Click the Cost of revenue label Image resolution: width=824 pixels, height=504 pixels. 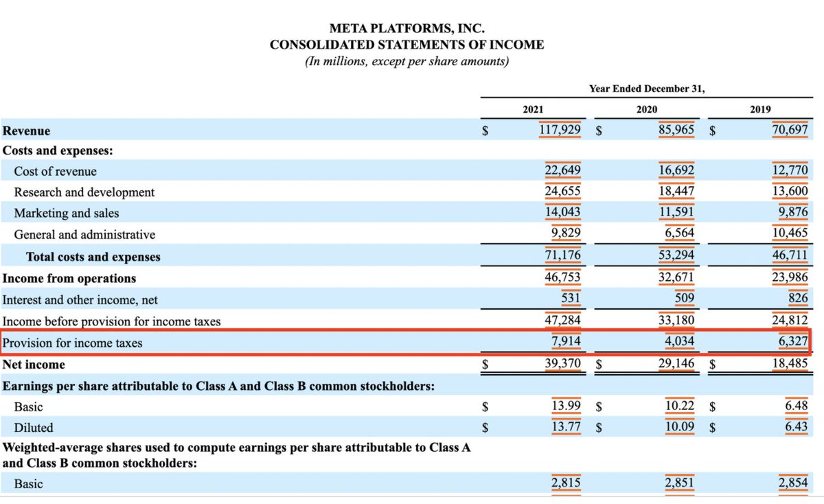56,171
